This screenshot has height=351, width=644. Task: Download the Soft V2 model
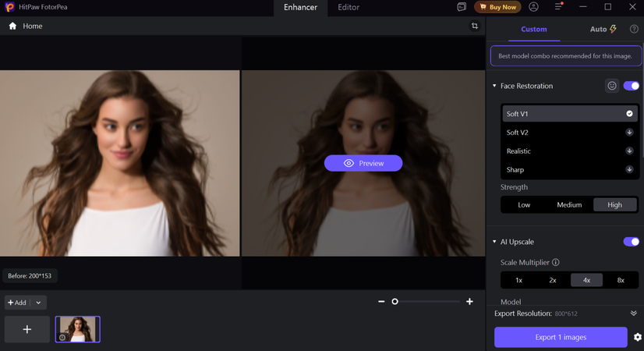point(629,133)
